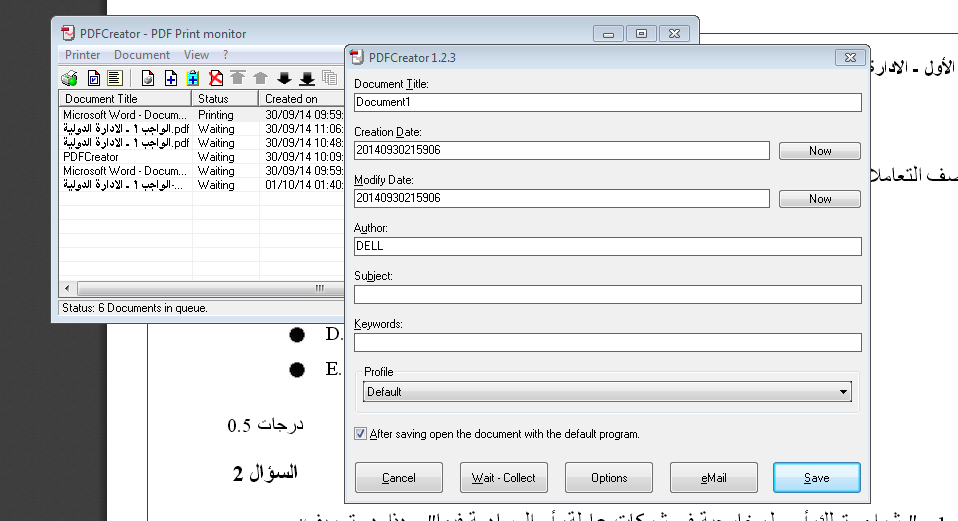Sort by Status column header
The height and width of the screenshot is (521, 958).
pyautogui.click(x=225, y=98)
